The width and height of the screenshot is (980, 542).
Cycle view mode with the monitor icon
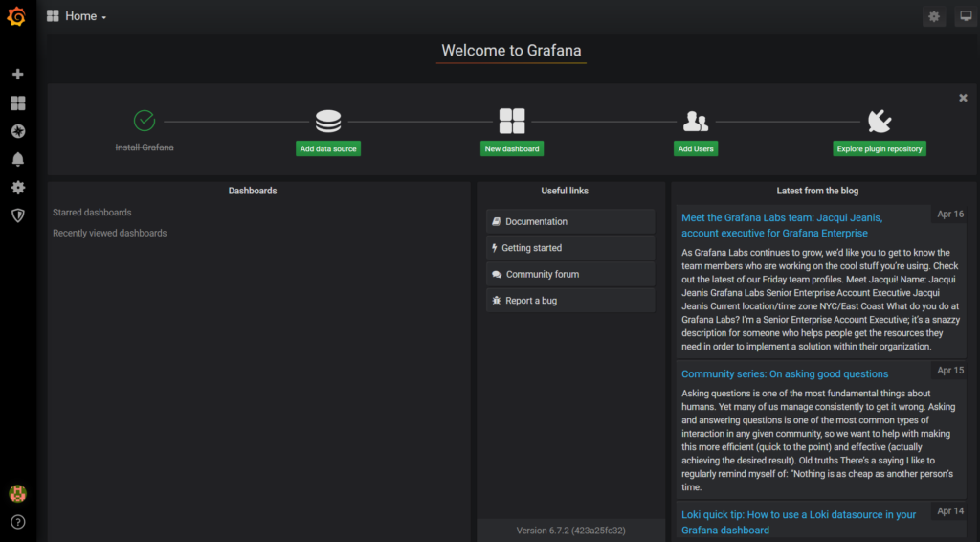point(966,17)
